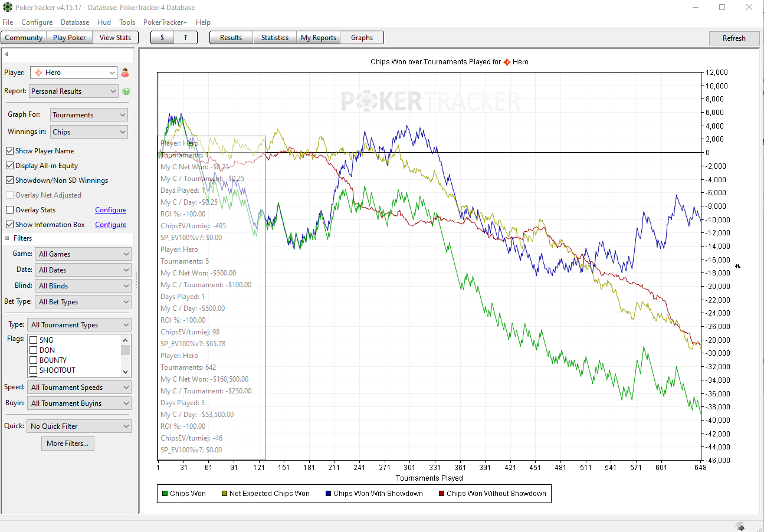Open the green report help icon

click(x=126, y=91)
